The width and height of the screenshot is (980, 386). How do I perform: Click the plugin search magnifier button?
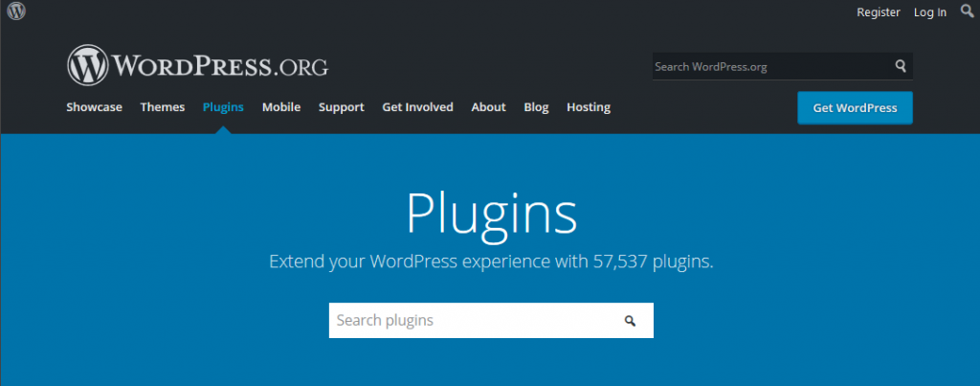point(630,321)
